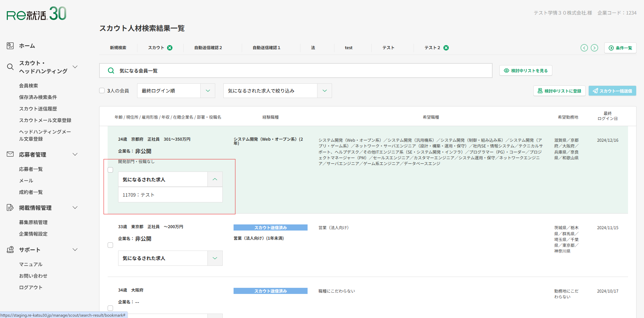The width and height of the screenshot is (644, 318).
Task: Show next tabs with the right arrow circle
Action: click(x=594, y=48)
